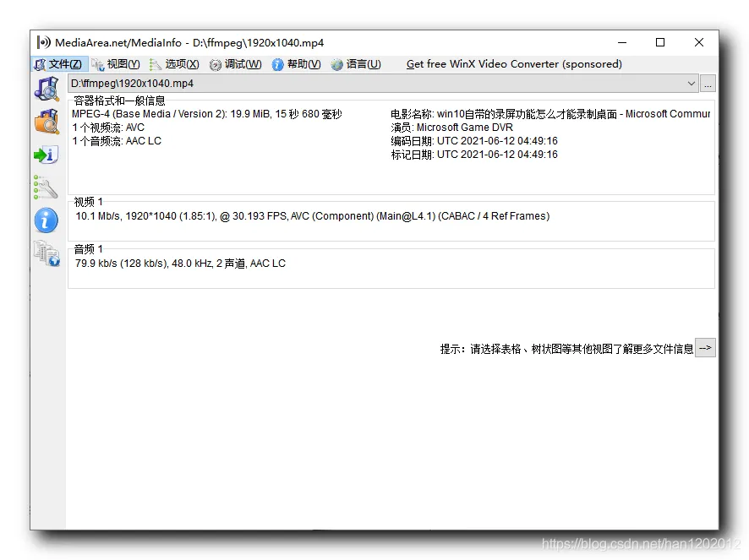749x560 pixels.
Task: Expand the file path dropdown arrow
Action: (x=691, y=84)
